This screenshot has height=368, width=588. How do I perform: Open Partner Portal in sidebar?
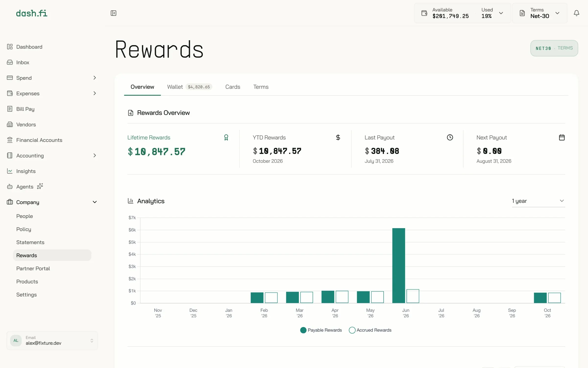tap(33, 268)
